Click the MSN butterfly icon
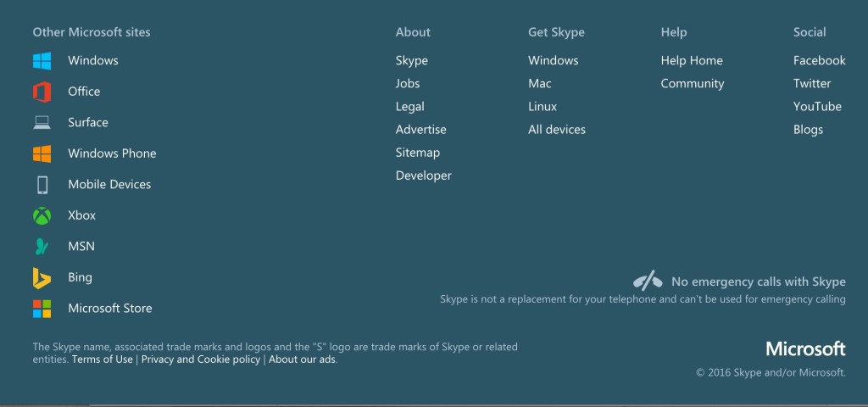Screen dimensions: 868x407 (x=42, y=247)
